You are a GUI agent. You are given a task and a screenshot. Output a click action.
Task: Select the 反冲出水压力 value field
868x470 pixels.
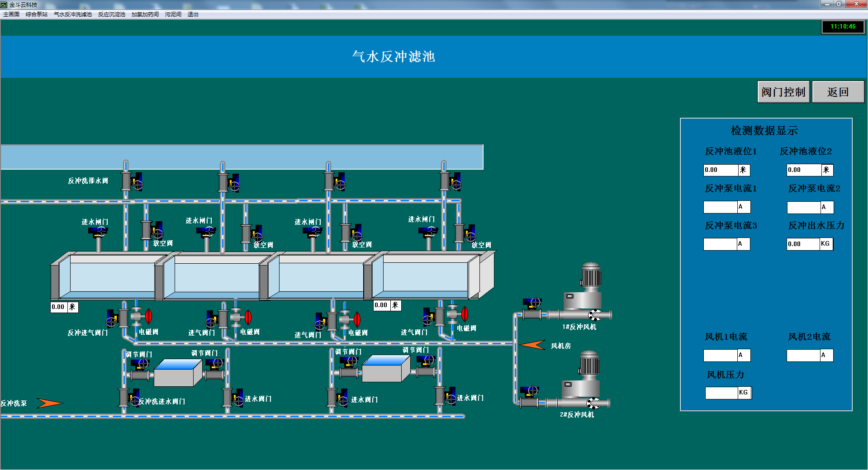pos(803,244)
